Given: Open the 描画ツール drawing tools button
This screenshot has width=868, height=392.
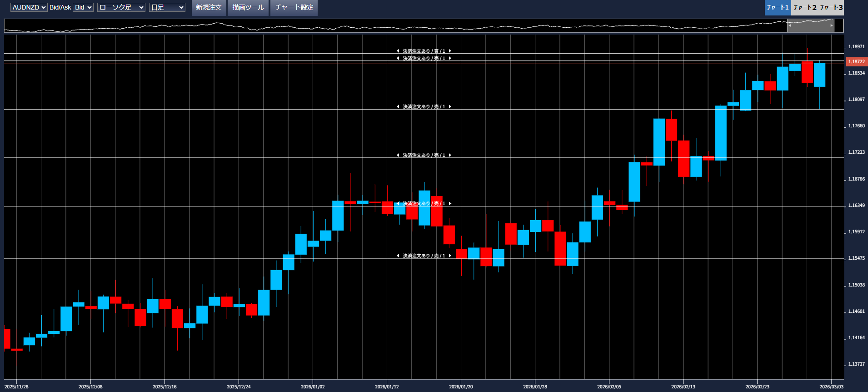Looking at the screenshot, I should [248, 7].
